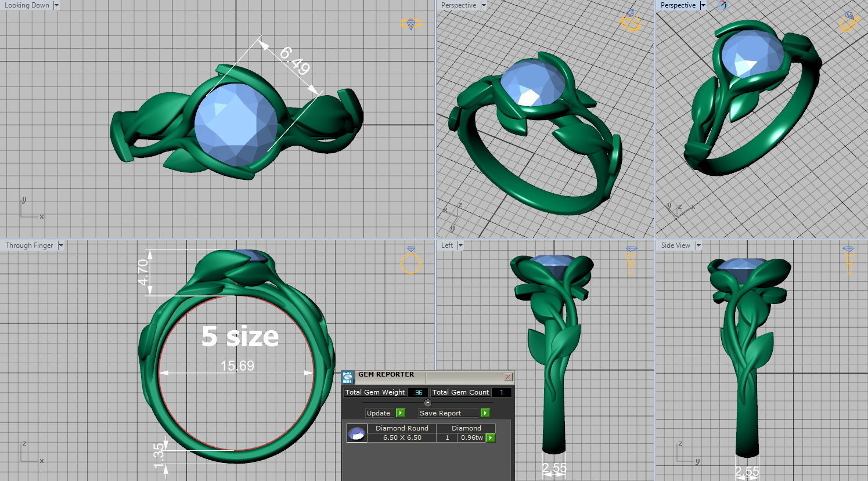Screen dimensions: 868x481
Task: Click the Diamond Round cell
Action: pyautogui.click(x=402, y=428)
